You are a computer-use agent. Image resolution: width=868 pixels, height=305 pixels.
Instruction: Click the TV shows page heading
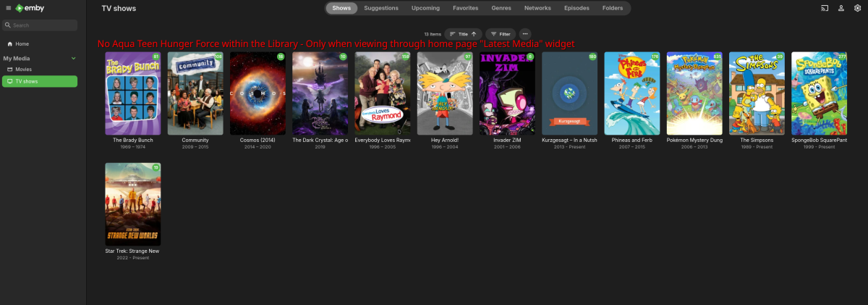[x=119, y=8]
